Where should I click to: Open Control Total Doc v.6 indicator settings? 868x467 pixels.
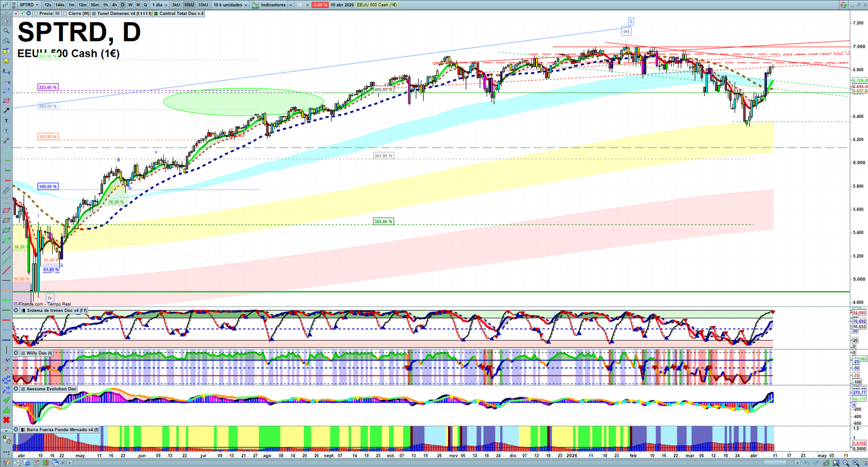tap(179, 14)
